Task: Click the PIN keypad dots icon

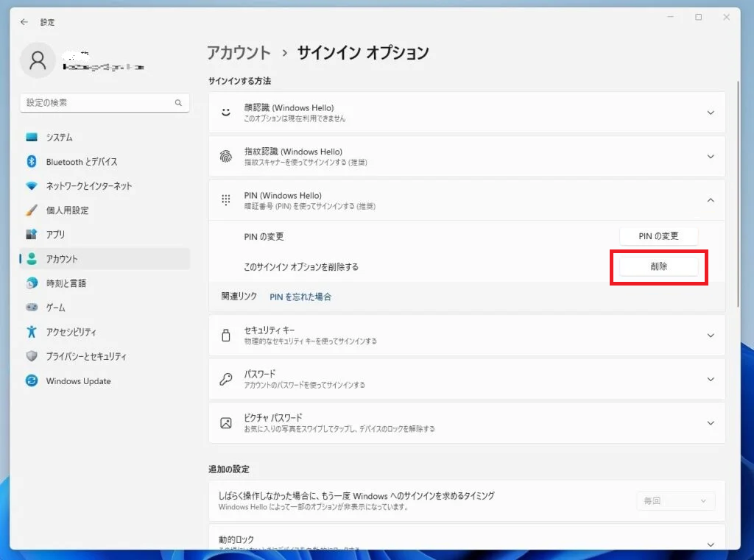Action: tap(225, 200)
